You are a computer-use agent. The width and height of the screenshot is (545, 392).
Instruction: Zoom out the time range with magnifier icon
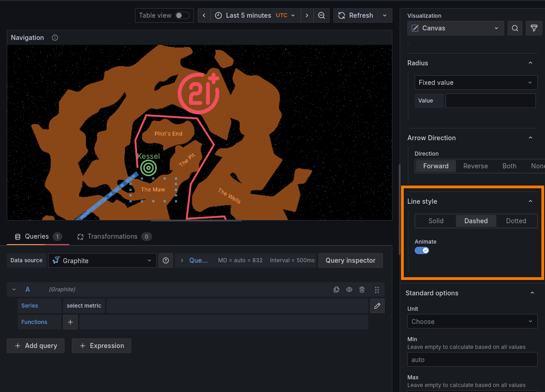(322, 15)
